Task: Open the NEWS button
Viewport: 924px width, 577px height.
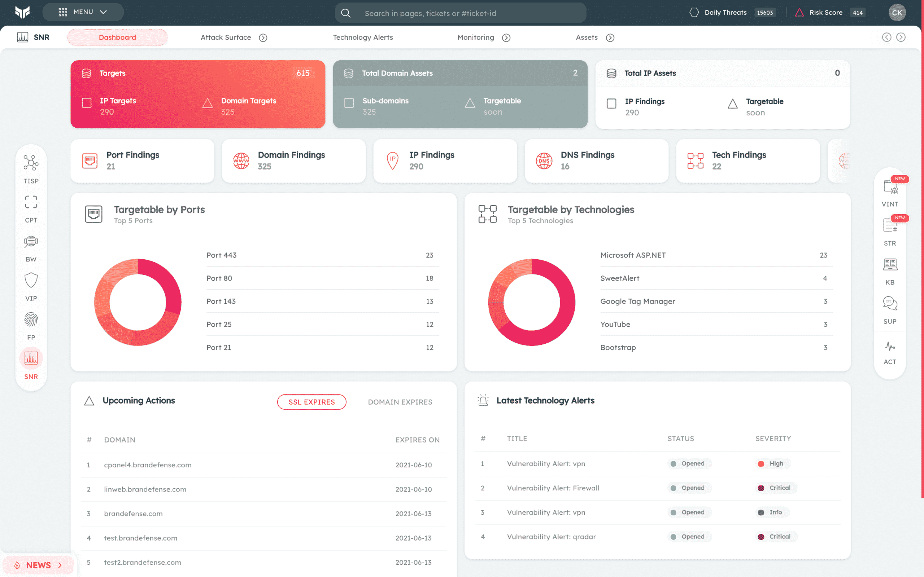Action: (38, 565)
